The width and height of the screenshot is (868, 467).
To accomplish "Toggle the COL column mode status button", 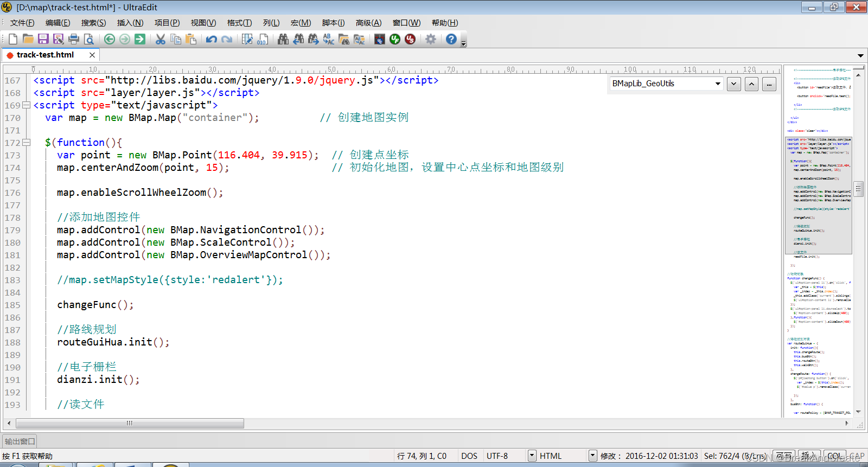I will (834, 456).
